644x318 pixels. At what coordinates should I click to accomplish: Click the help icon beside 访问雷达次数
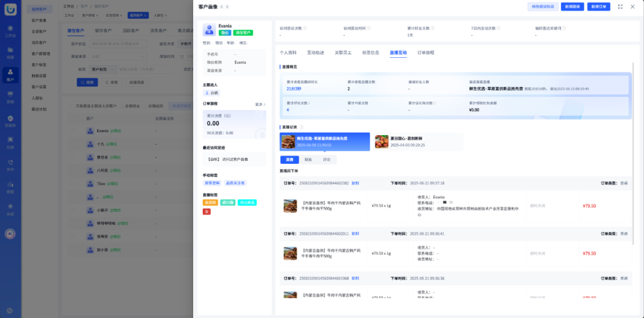[304, 28]
